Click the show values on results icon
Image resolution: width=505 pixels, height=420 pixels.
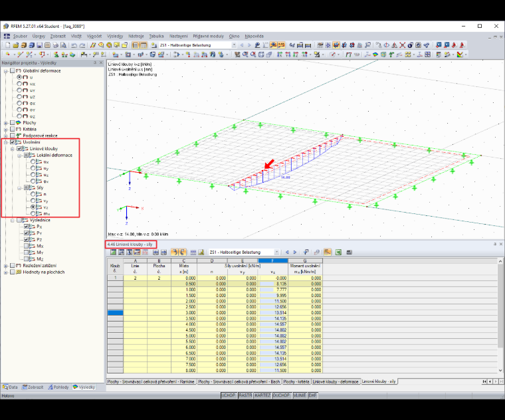pos(281,45)
